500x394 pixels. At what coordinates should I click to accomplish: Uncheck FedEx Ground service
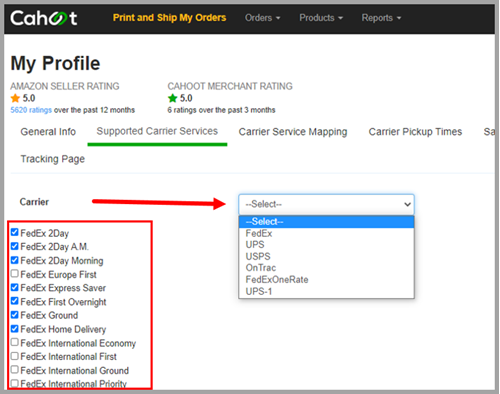tap(14, 314)
